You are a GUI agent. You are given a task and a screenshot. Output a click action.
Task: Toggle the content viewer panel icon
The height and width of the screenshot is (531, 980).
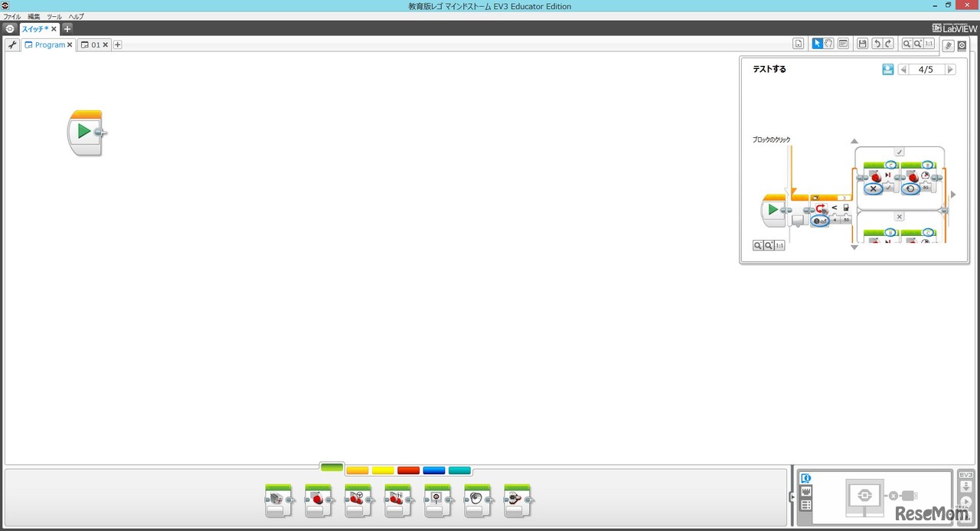pyautogui.click(x=962, y=45)
